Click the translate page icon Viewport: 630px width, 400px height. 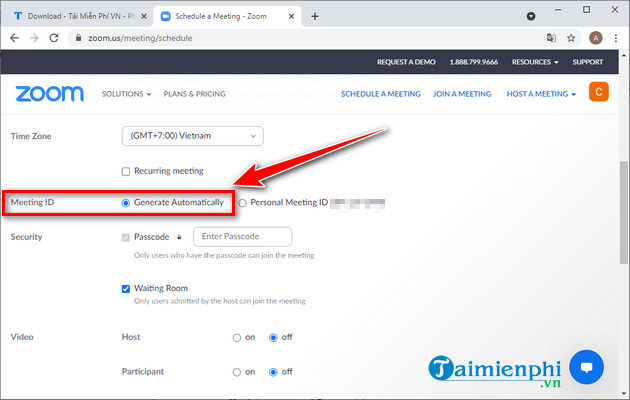click(x=550, y=38)
